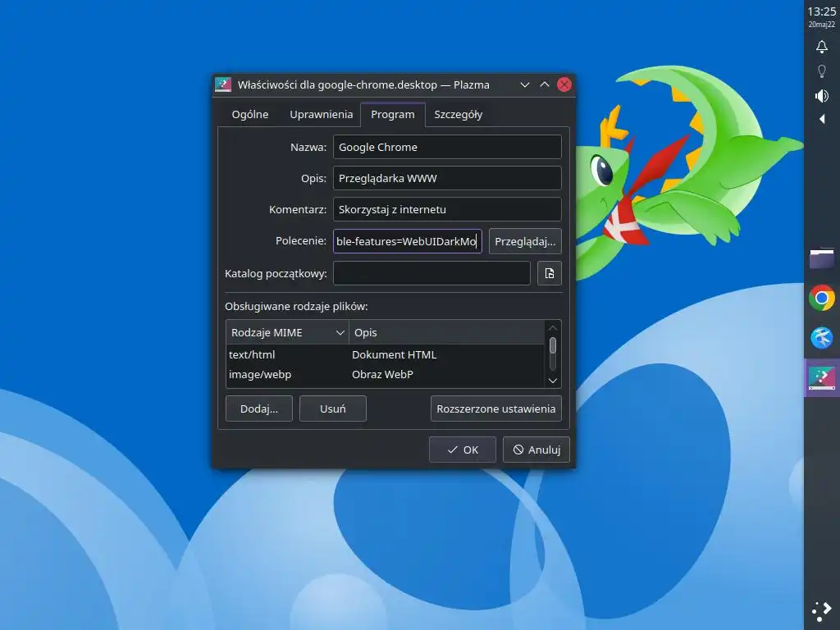
Task: Sort by Rodzaje MIME column header
Action: click(288, 333)
